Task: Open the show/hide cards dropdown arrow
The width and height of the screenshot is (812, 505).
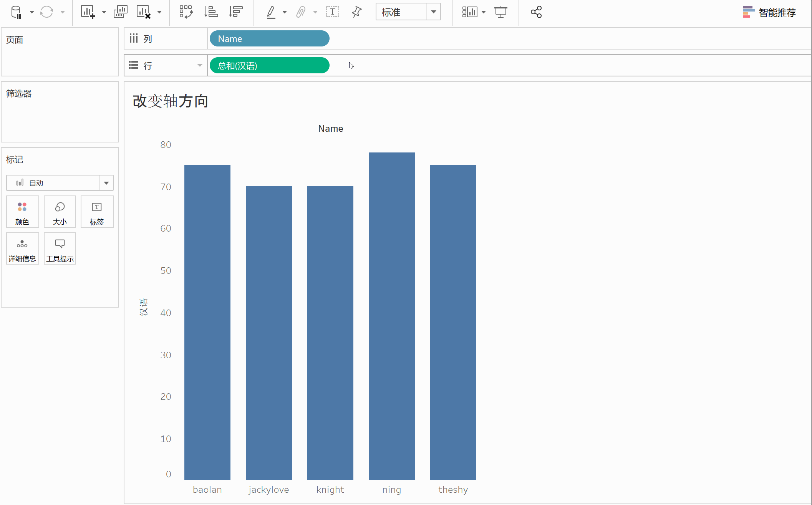Action: point(484,12)
